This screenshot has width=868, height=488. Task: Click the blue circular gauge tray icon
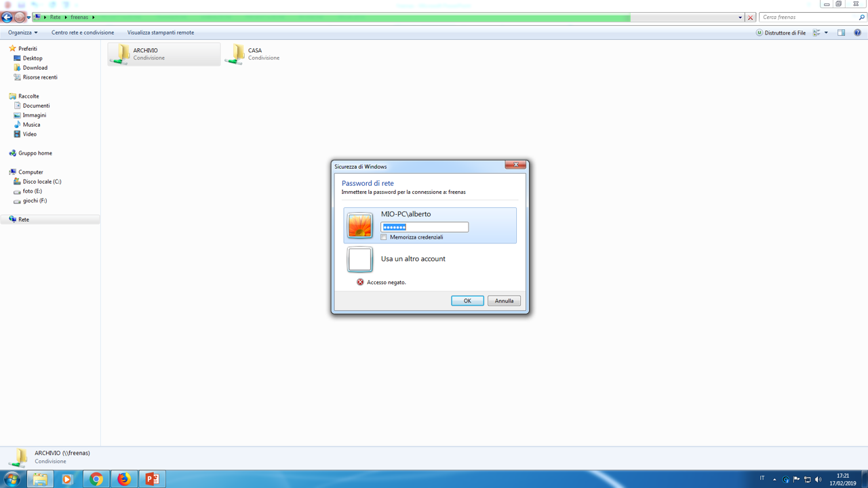786,480
